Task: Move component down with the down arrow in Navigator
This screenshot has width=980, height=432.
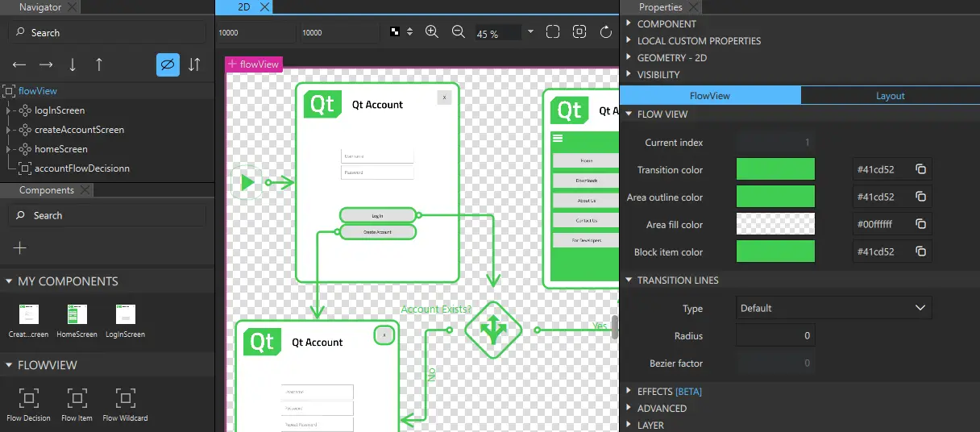Action: pos(73,64)
